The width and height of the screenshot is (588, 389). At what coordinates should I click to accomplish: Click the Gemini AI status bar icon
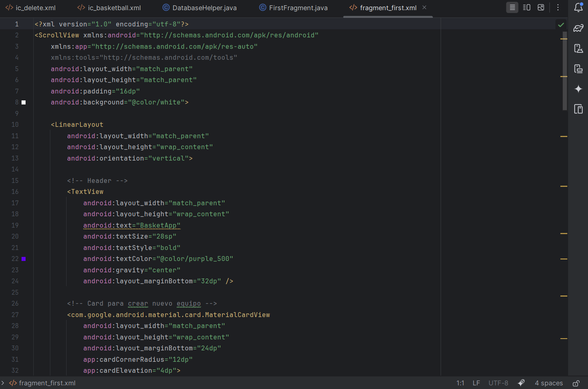click(521, 383)
